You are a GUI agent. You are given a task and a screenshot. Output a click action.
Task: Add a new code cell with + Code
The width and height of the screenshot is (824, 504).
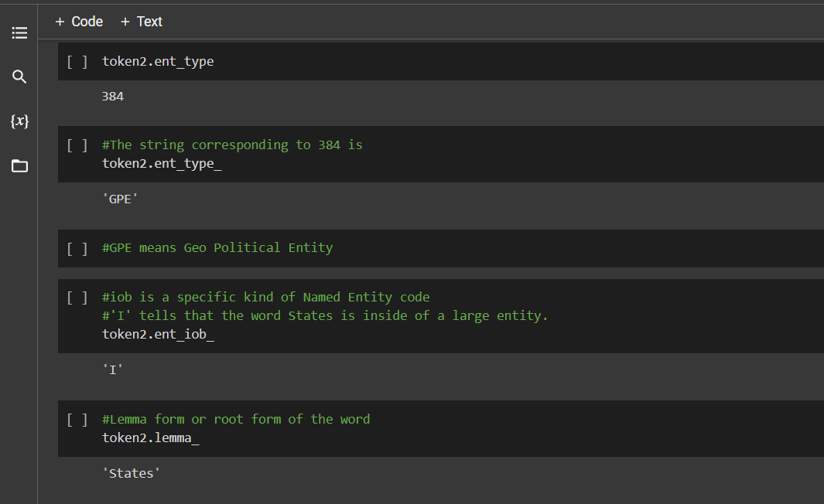click(x=79, y=22)
